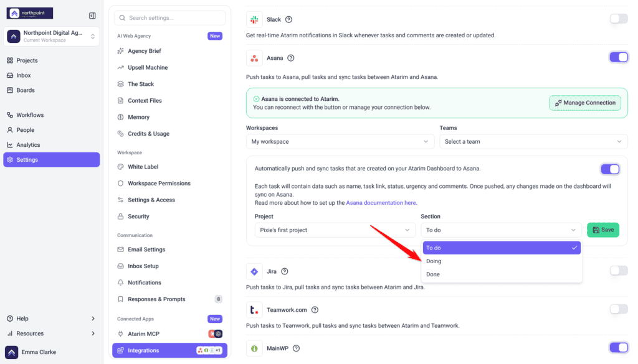Viewport: 638px width, 364px height.
Task: Open the Teamwork.com help question icon
Action: 315,310
